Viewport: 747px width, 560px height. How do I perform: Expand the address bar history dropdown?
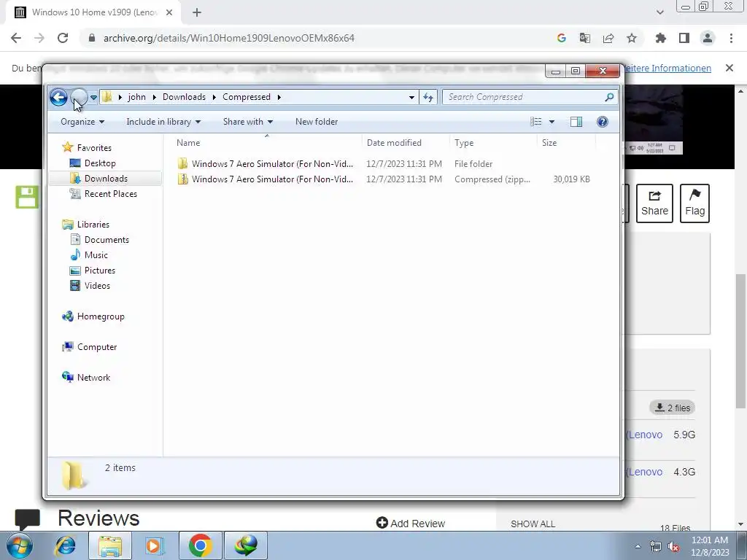[411, 97]
